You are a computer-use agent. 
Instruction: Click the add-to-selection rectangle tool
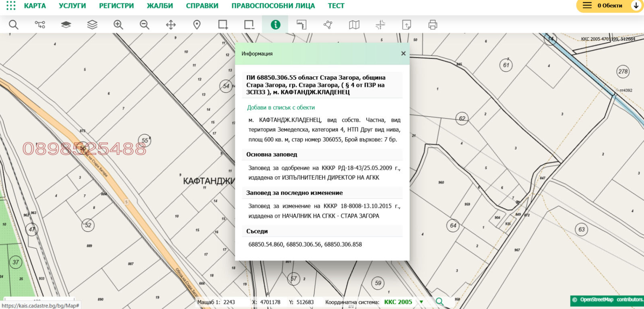(x=223, y=25)
